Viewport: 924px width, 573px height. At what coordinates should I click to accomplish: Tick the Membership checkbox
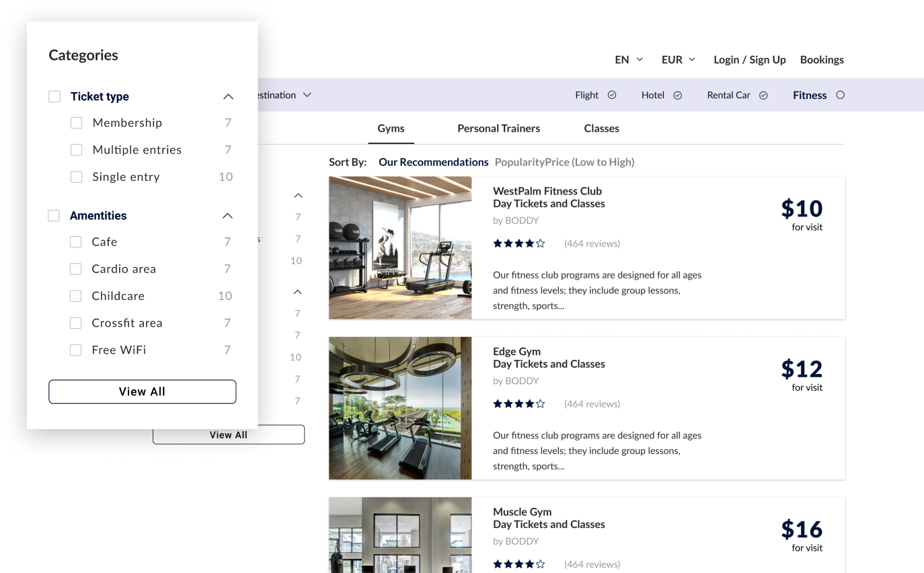77,123
